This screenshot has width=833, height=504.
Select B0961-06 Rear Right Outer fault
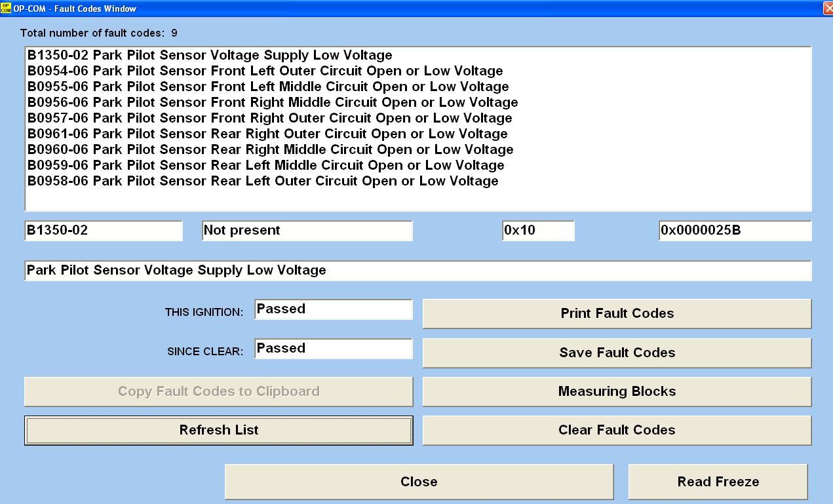tap(267, 134)
